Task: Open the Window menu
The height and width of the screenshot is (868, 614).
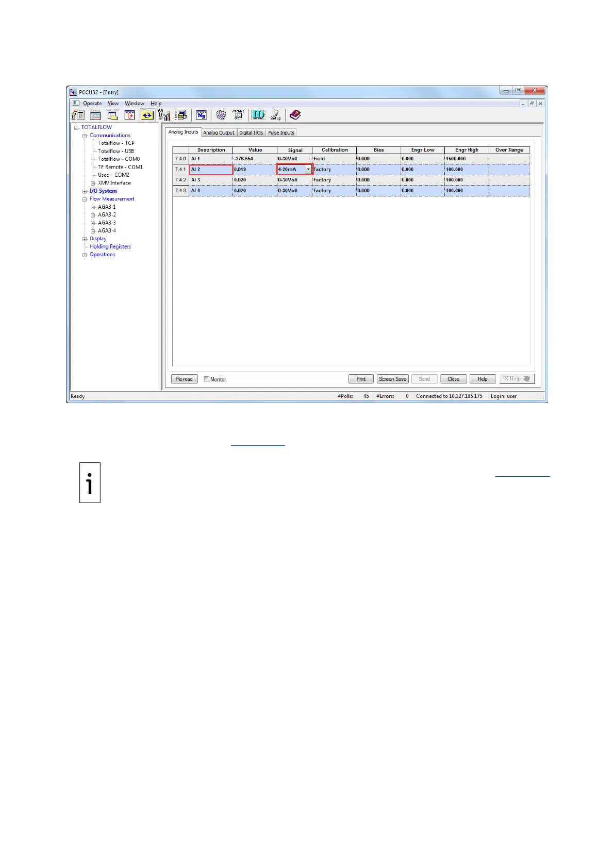Action: [135, 104]
